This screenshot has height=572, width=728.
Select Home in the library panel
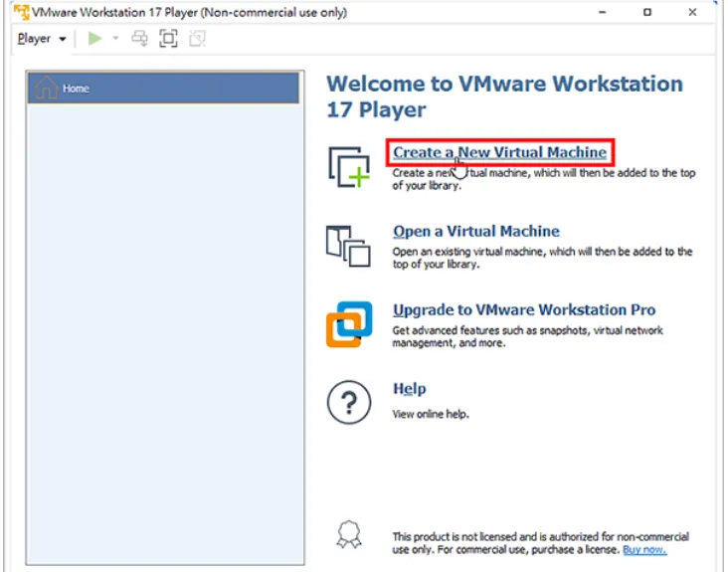(163, 88)
